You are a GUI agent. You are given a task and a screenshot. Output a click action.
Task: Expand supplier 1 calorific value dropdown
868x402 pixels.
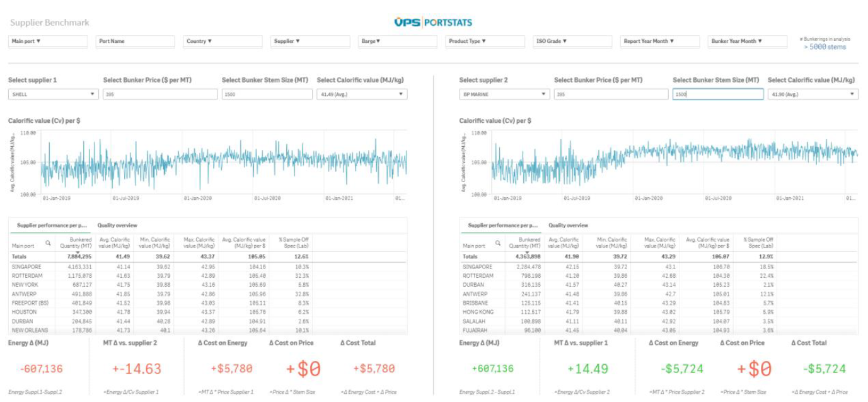point(361,95)
